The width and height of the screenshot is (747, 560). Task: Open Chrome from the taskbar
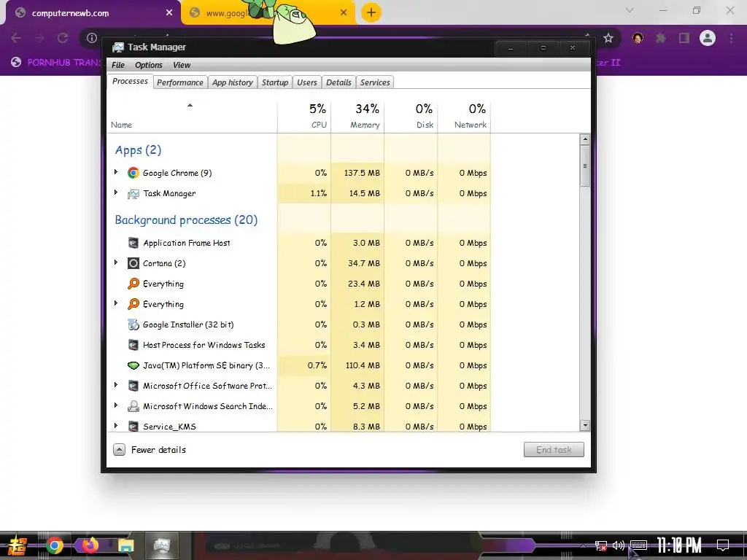tap(54, 545)
